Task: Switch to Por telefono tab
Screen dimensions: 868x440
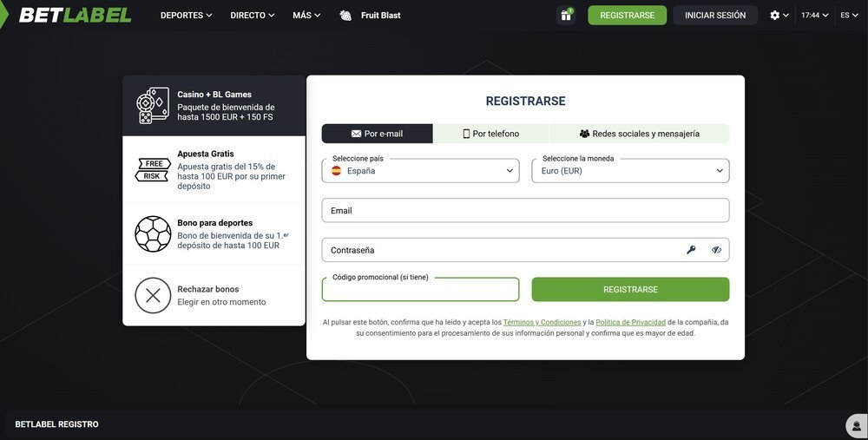Action: tap(491, 134)
